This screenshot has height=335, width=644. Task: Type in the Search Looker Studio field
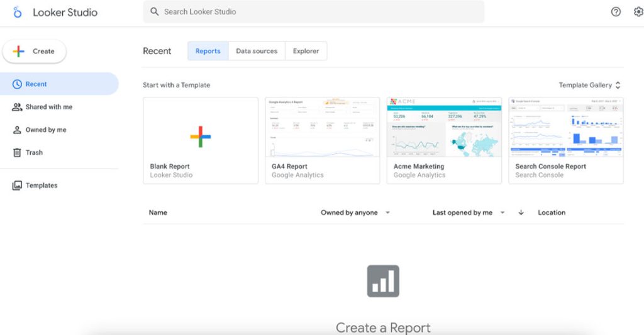(x=314, y=12)
